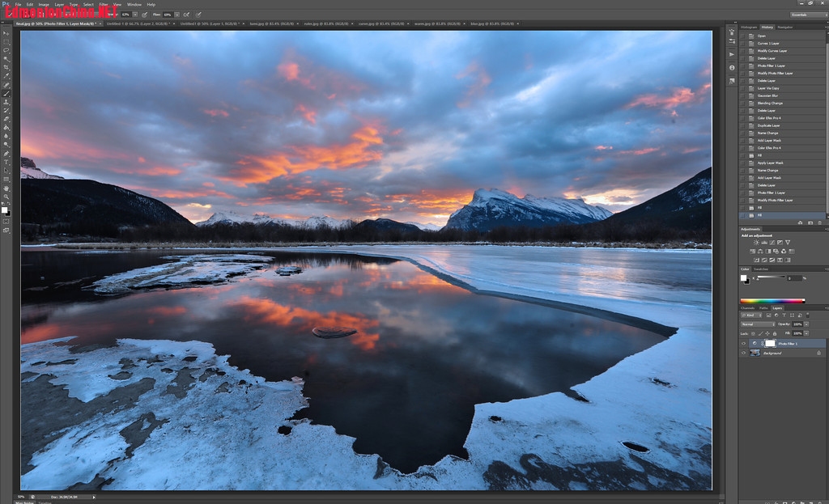Click the color spectrum ramp in Color panel
Screen dimensions: 829x504
point(772,301)
